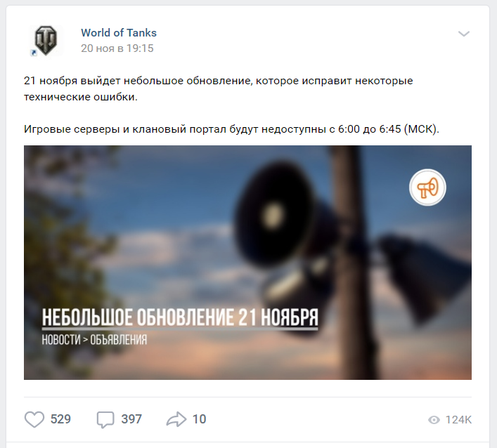Open the loudspeaker announcement image

coord(247,263)
